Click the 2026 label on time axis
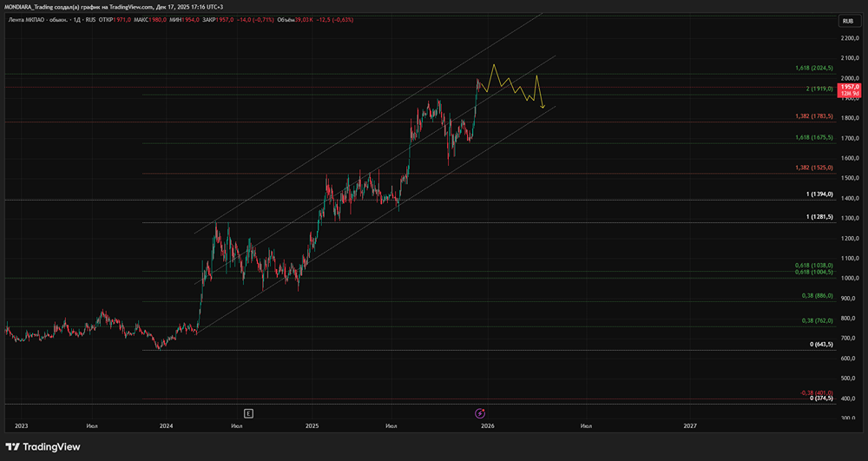This screenshot has width=868, height=461. coord(488,426)
